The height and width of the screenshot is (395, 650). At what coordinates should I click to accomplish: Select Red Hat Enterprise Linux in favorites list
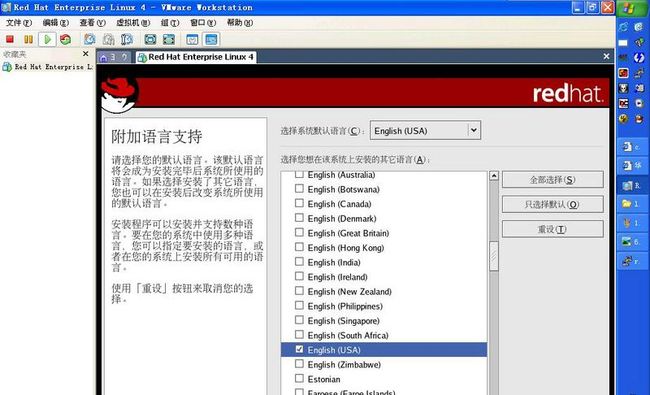coord(48,67)
